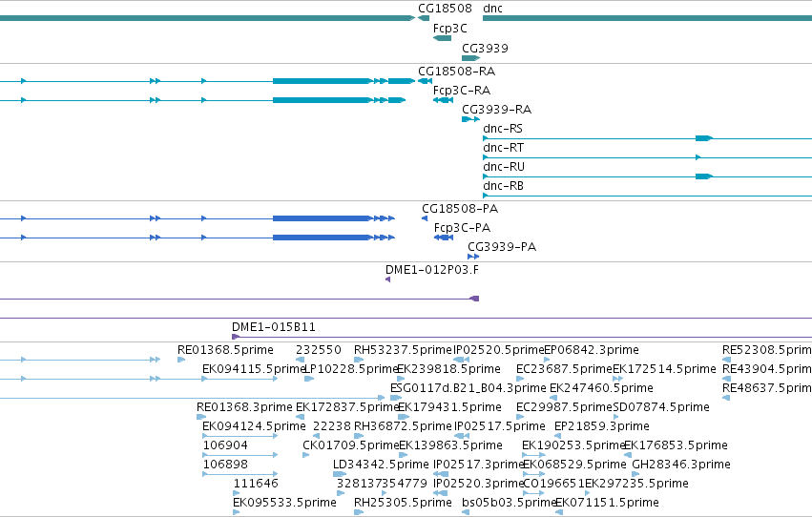Select EST RH53237.5prime

pos(403,350)
